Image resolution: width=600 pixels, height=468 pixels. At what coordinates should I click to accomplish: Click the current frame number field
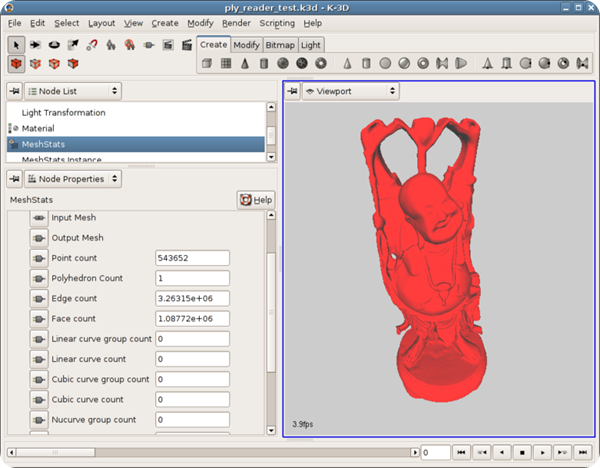click(435, 452)
